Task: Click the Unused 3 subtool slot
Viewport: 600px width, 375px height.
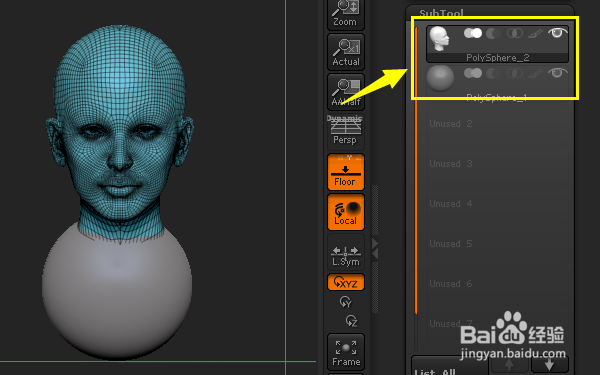Action: 497,164
